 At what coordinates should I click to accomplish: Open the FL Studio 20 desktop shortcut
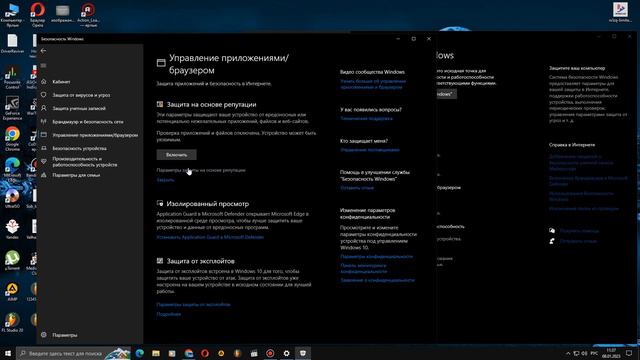point(12,322)
